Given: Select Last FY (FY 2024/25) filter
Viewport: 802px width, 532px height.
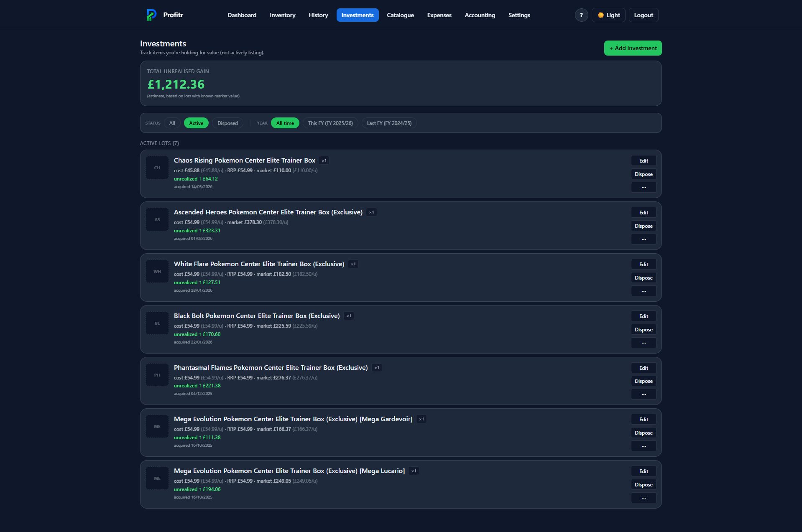Looking at the screenshot, I should [x=389, y=123].
